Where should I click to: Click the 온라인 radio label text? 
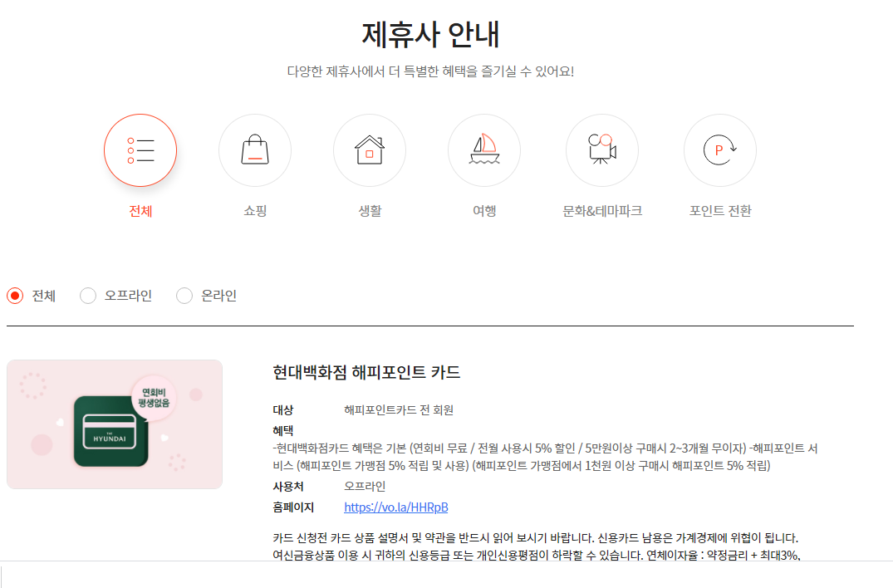click(218, 296)
